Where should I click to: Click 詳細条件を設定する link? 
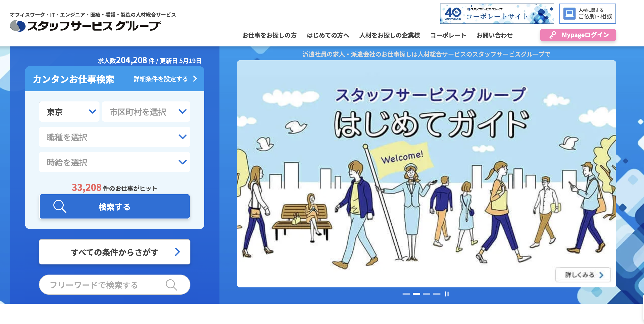coord(161,79)
